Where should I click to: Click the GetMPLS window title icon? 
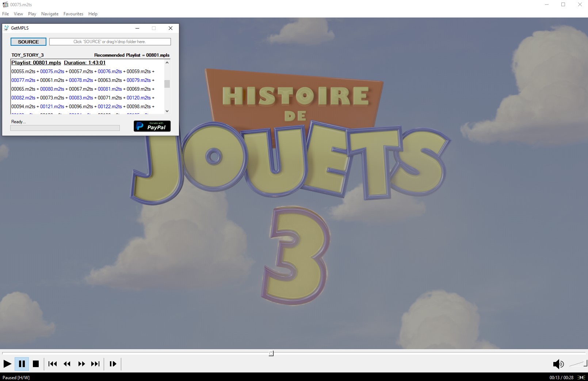[x=6, y=28]
